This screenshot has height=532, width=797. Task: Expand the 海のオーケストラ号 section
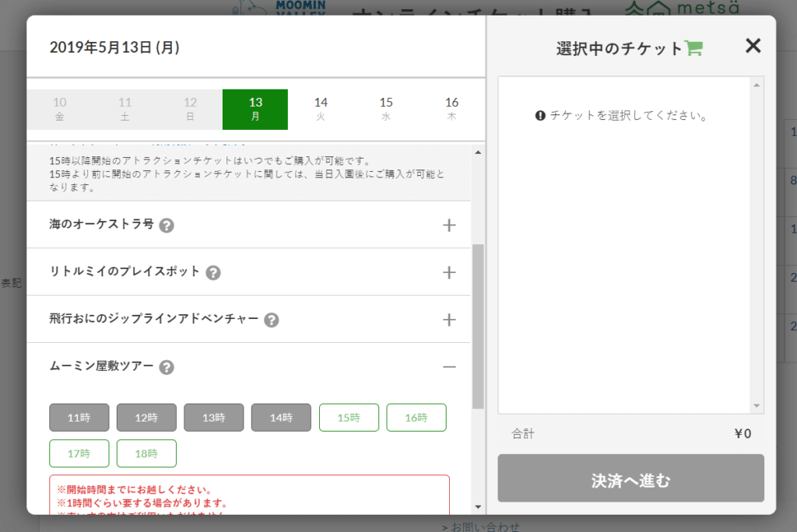(449, 226)
